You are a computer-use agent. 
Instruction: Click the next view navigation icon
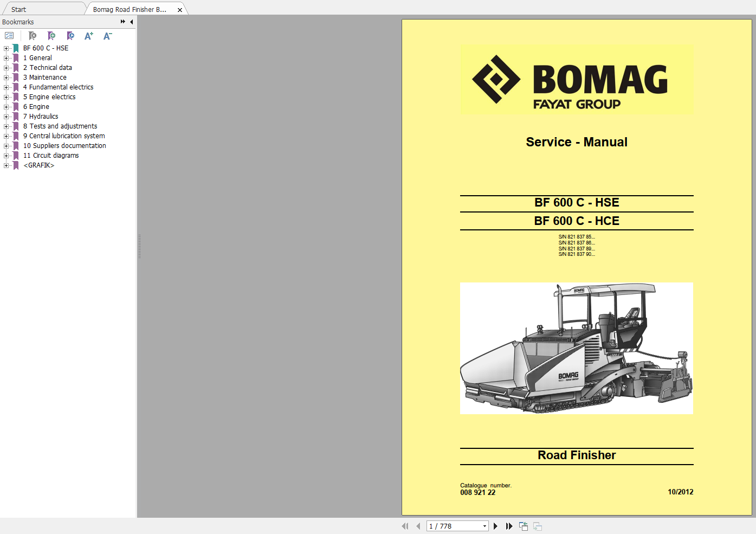point(538,526)
